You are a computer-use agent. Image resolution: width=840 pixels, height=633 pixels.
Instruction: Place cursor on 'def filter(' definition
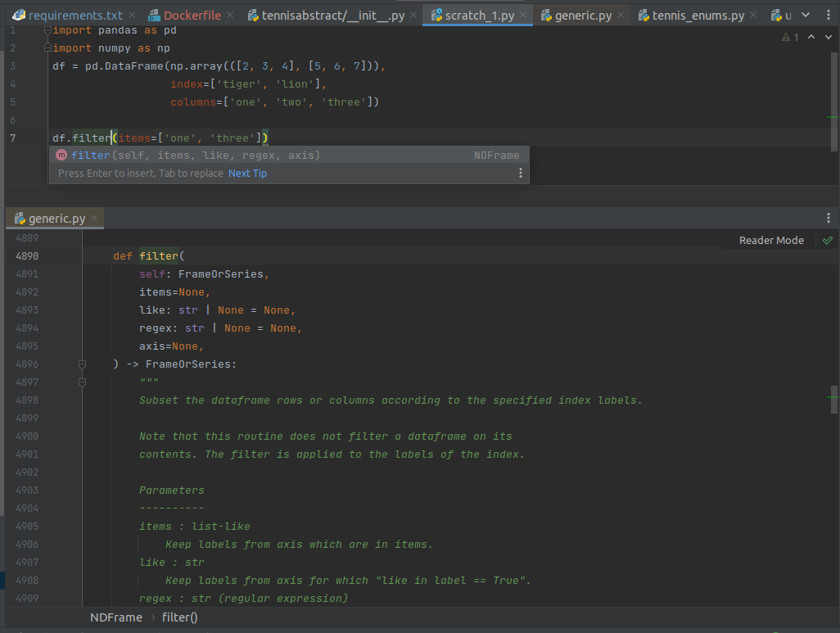click(x=148, y=255)
